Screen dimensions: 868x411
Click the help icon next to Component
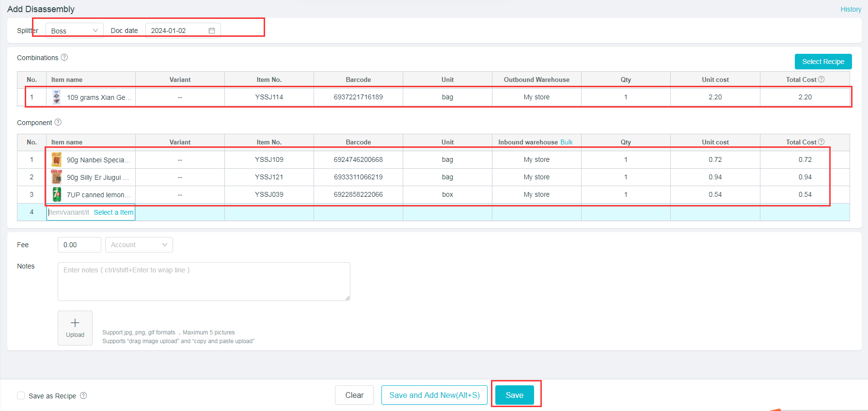point(58,122)
